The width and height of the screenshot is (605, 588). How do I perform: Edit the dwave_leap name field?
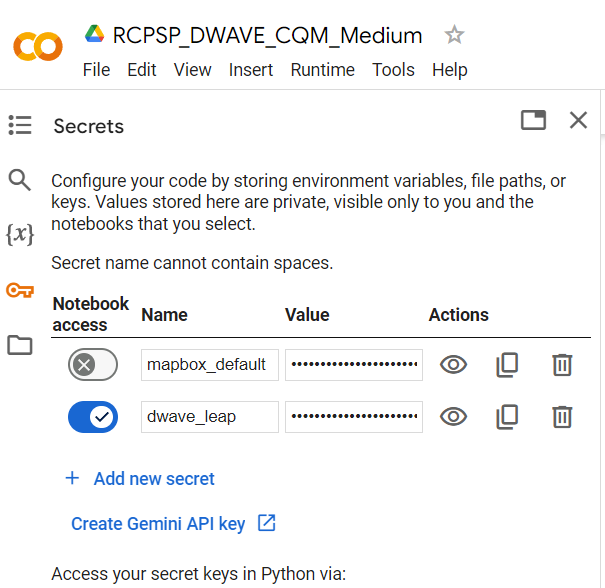pos(210,417)
